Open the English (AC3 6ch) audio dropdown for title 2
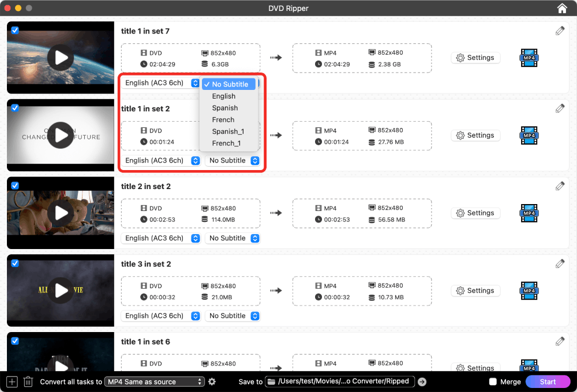 (x=161, y=238)
